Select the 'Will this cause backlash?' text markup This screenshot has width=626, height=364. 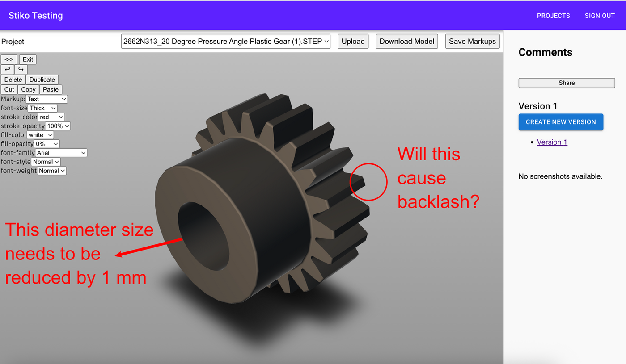click(x=438, y=178)
